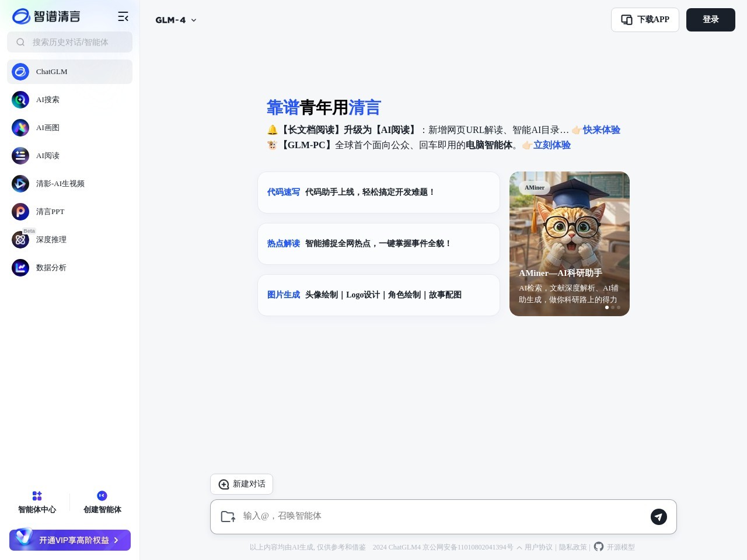Open AI阅读 from the sidebar

click(48, 156)
